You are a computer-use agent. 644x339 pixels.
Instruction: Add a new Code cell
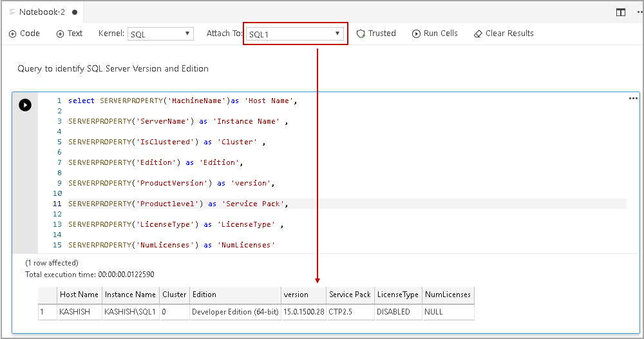click(25, 34)
